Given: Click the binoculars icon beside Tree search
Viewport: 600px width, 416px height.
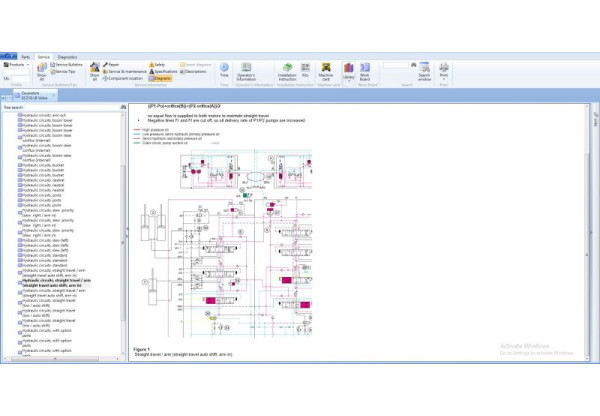Looking at the screenshot, I should [121, 106].
